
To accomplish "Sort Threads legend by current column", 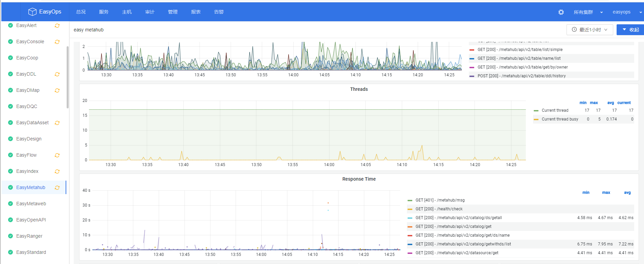I will [624, 103].
